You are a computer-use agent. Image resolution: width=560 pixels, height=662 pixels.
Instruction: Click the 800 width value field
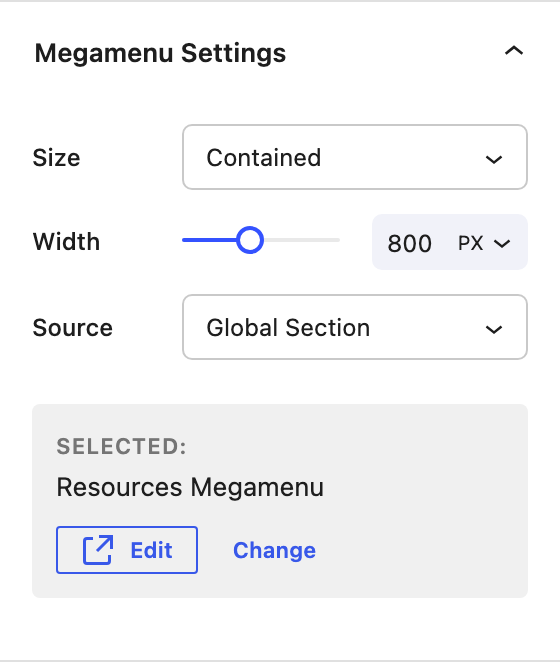409,243
